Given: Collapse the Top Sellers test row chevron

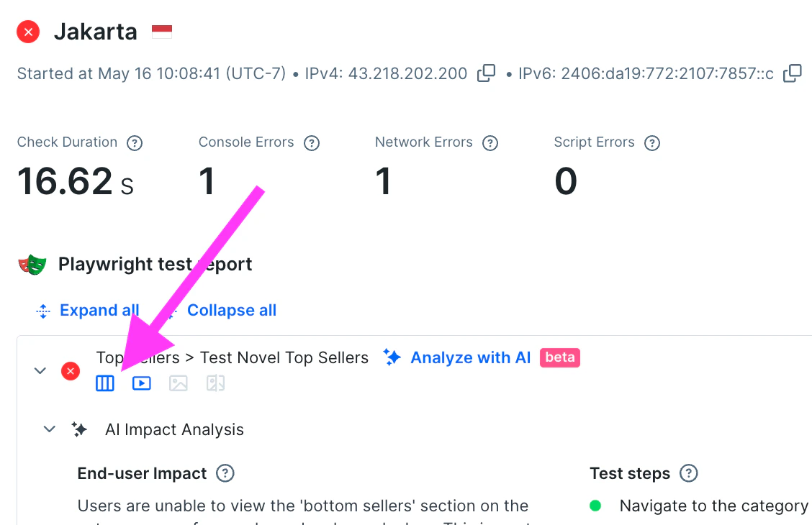Looking at the screenshot, I should (x=40, y=370).
